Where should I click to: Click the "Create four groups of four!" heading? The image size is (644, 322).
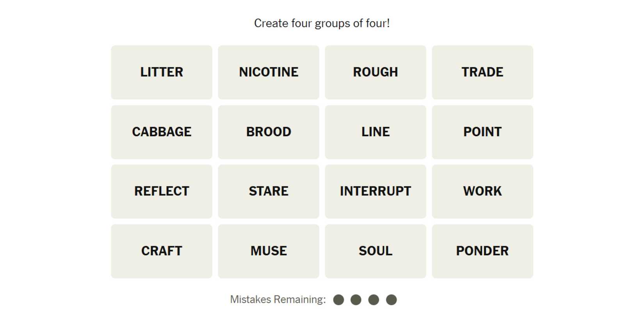pos(322,23)
